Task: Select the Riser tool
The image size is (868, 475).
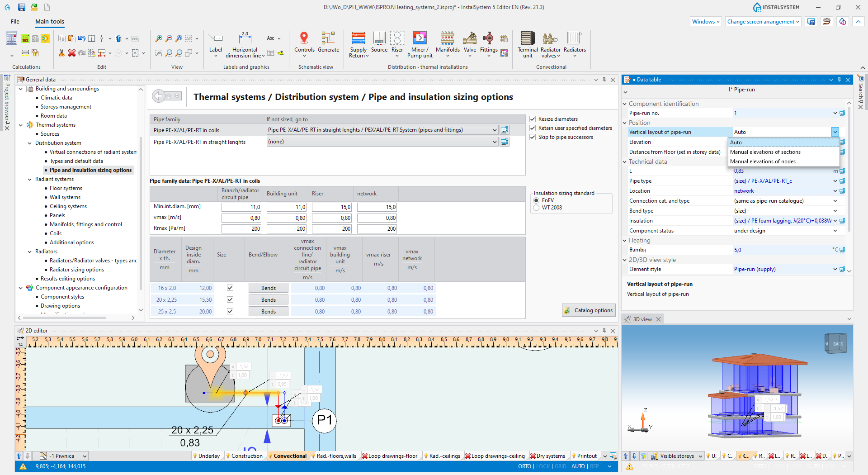Action: [x=397, y=44]
